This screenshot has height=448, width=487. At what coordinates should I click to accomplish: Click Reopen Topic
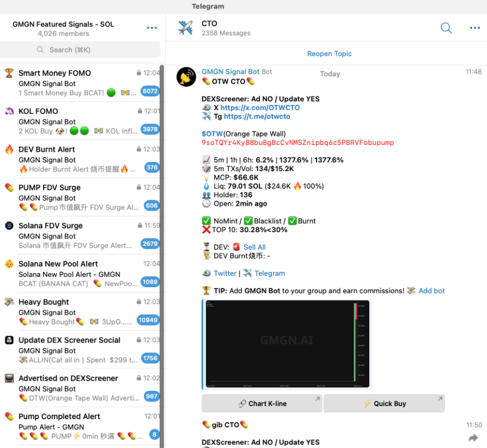(x=329, y=53)
